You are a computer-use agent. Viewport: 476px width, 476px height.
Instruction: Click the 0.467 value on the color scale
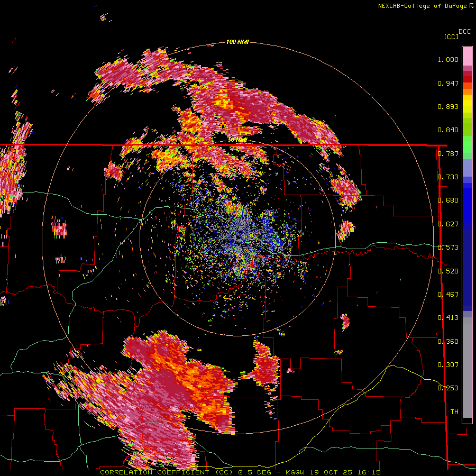(x=448, y=295)
